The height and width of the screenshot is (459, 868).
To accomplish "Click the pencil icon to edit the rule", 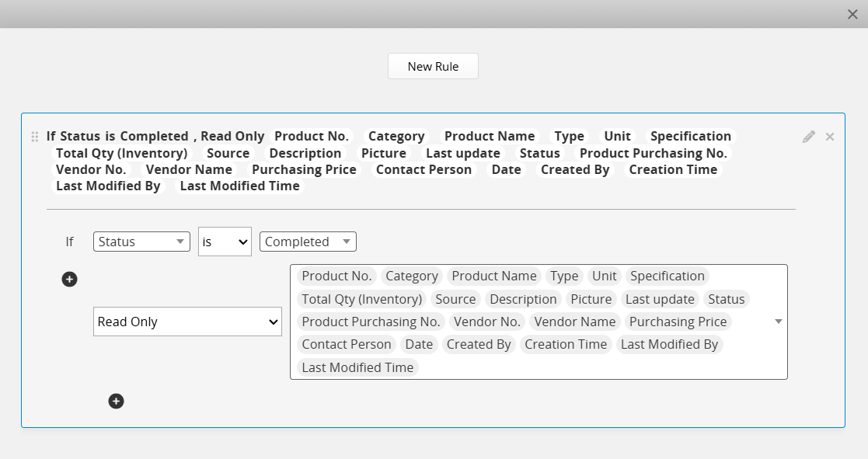I will tap(809, 137).
